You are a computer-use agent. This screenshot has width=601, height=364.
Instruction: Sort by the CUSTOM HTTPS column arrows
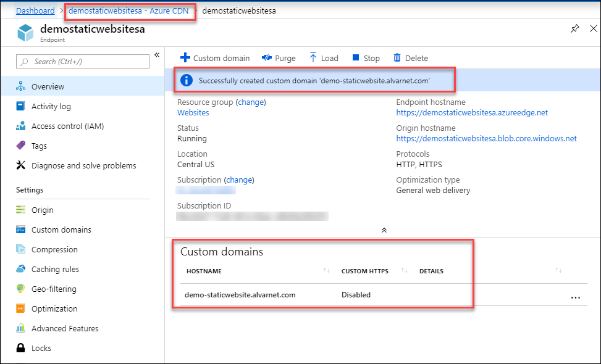click(404, 271)
